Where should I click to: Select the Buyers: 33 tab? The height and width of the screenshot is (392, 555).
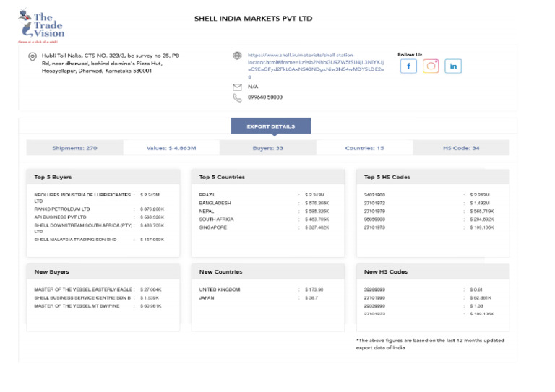coord(268,148)
